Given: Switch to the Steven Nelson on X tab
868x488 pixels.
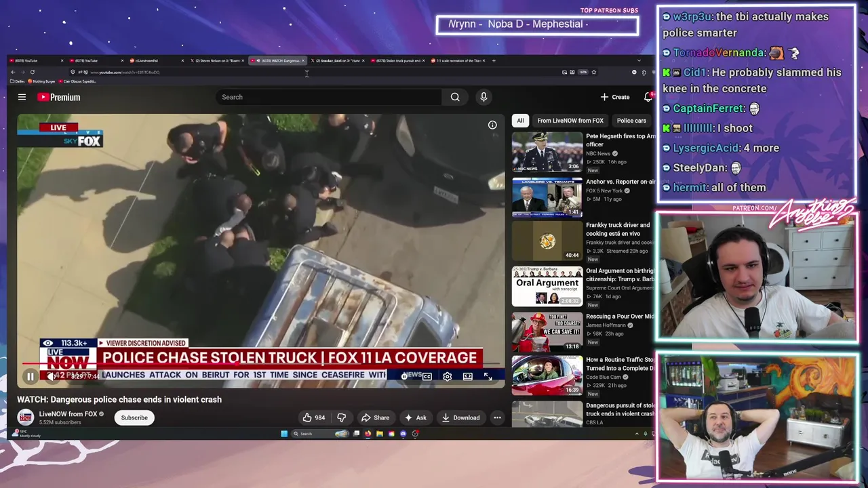Looking at the screenshot, I should 217,60.
